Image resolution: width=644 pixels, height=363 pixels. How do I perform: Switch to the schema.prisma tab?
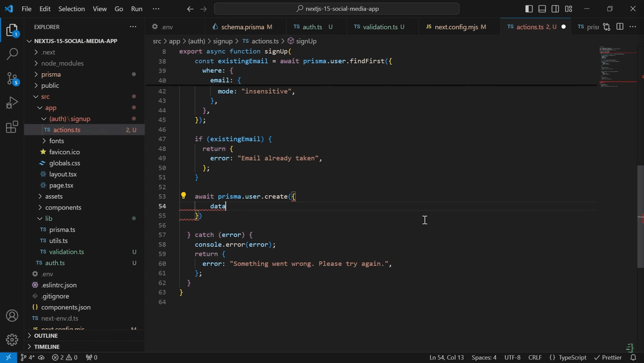[x=242, y=27]
